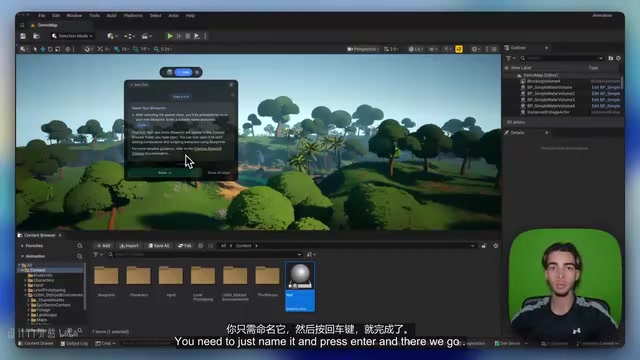Image resolution: width=640 pixels, height=360 pixels.
Task: Open the Lit view mode dropdown
Action: point(415,49)
